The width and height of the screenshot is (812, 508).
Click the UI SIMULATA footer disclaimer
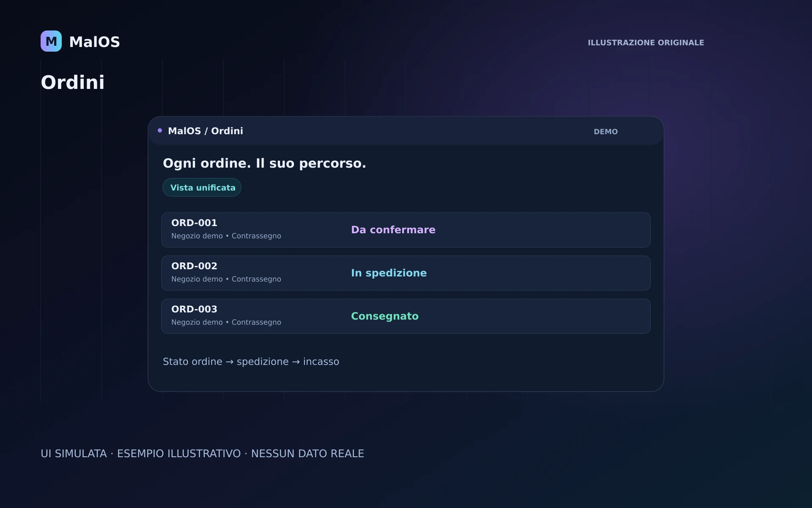(x=202, y=453)
